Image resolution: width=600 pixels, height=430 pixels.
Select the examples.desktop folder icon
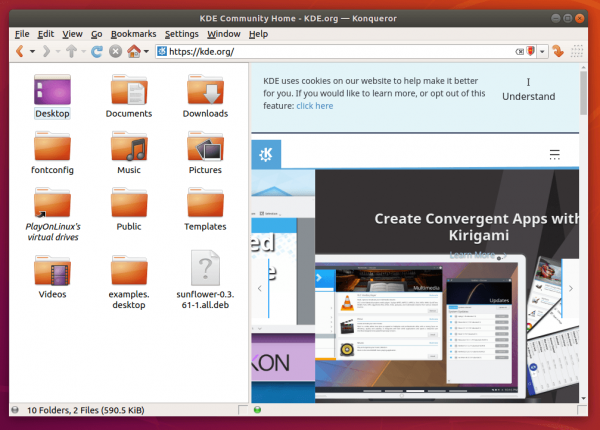(129, 270)
